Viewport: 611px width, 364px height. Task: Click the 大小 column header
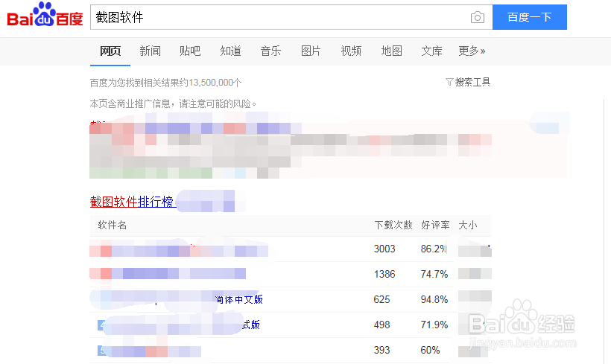pyautogui.click(x=468, y=225)
